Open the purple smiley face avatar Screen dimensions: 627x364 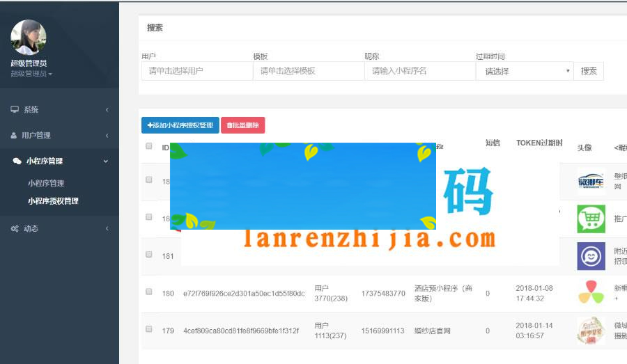591,255
